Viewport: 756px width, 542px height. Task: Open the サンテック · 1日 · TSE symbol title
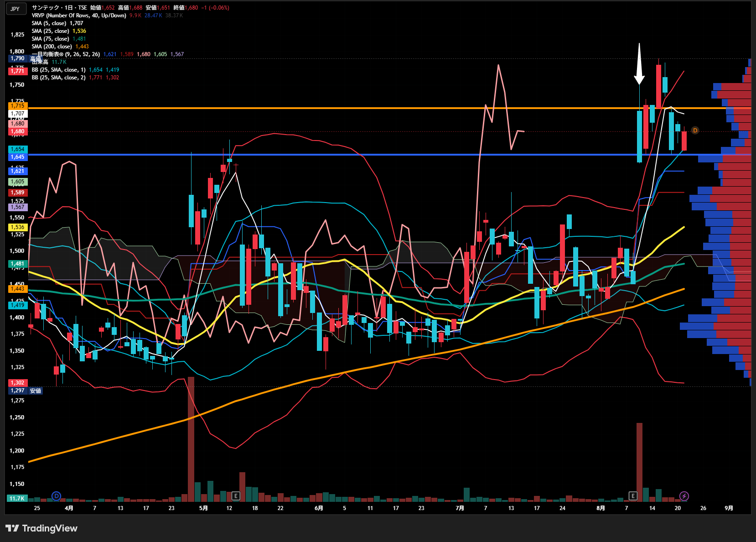[59, 8]
